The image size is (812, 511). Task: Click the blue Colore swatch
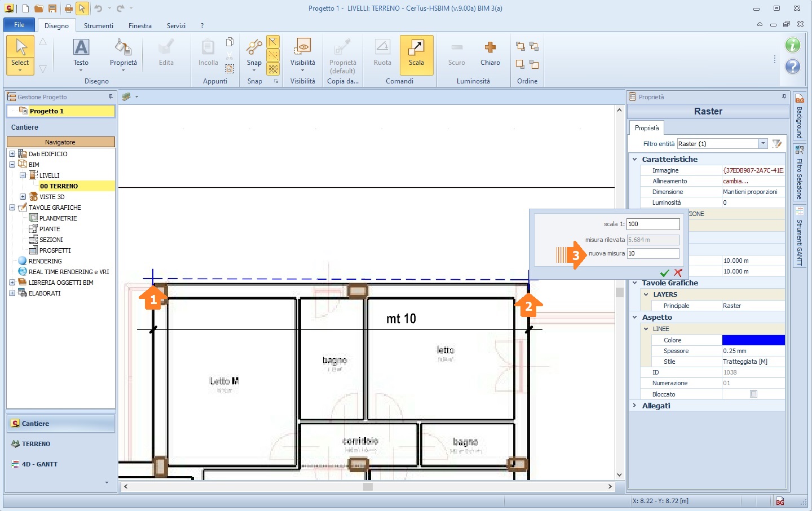pos(753,340)
